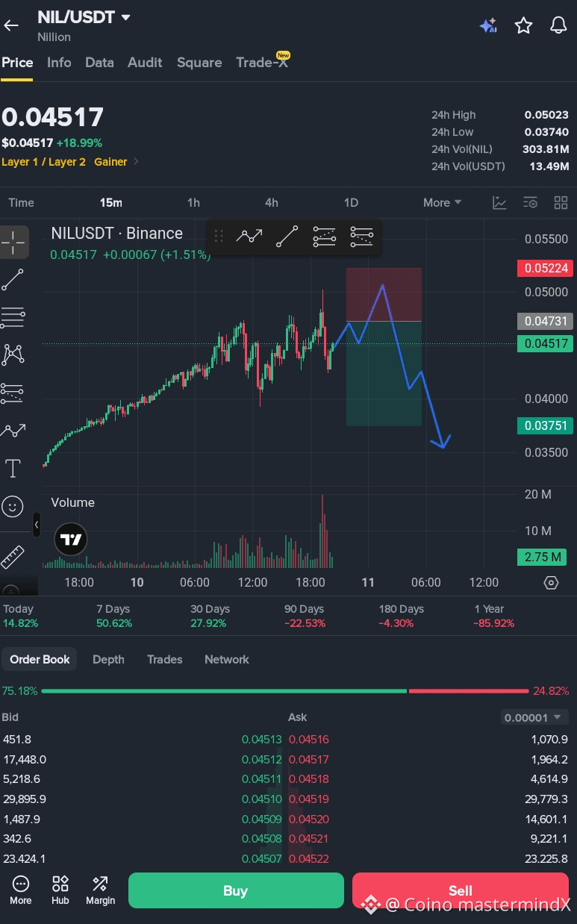The width and height of the screenshot is (577, 924).
Task: Show the Trades tab
Action: pos(165,659)
